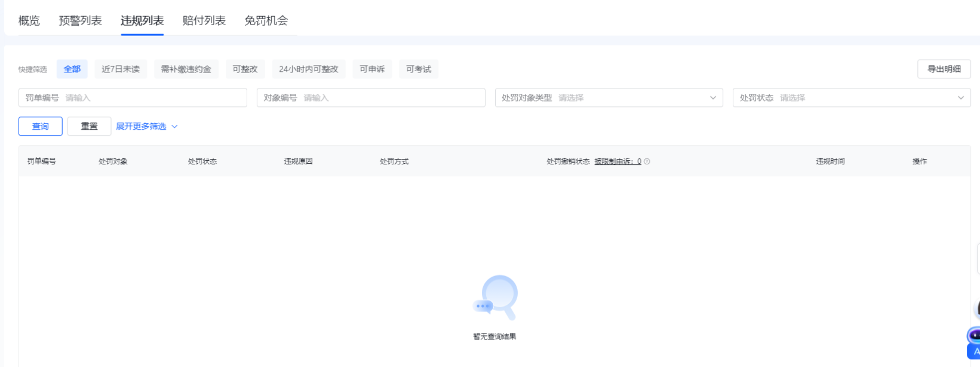Select the 全部 quick filter
This screenshot has width=980, height=367.
pyautogui.click(x=72, y=69)
